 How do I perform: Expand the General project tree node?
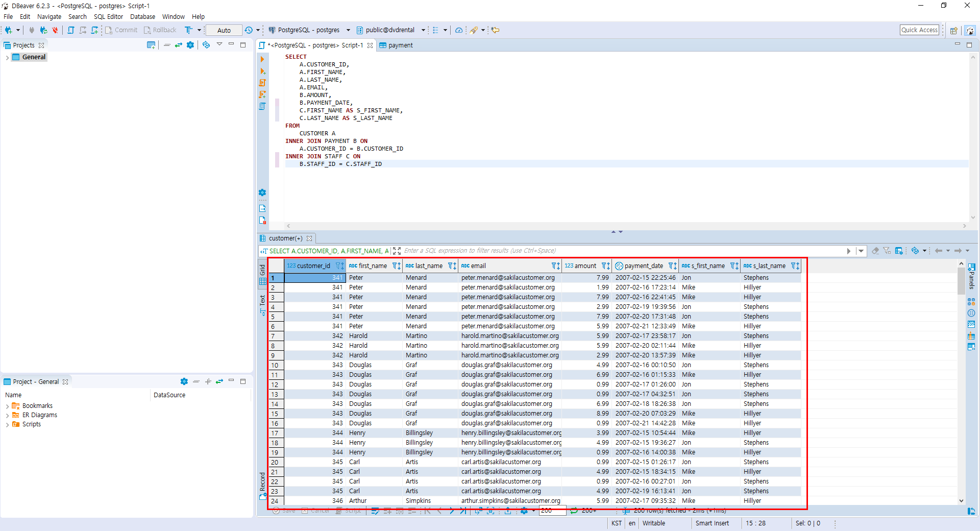(7, 57)
